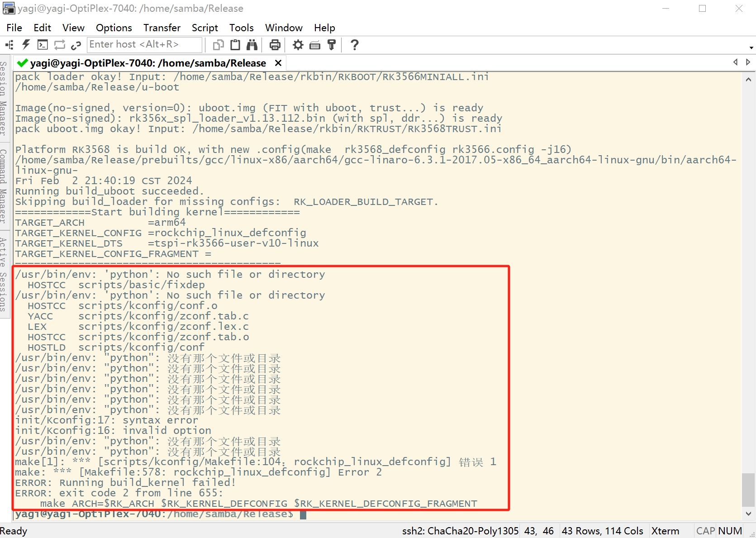This screenshot has width=756, height=538.
Task: Close the yagi@yagi-OptiPlex-7040 session tab
Action: point(278,63)
